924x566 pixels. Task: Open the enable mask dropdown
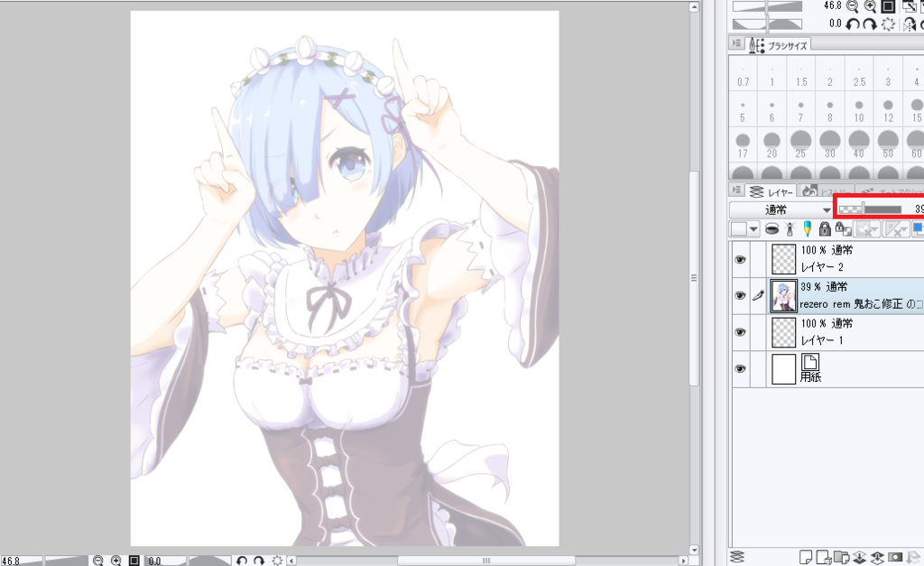[x=867, y=229]
